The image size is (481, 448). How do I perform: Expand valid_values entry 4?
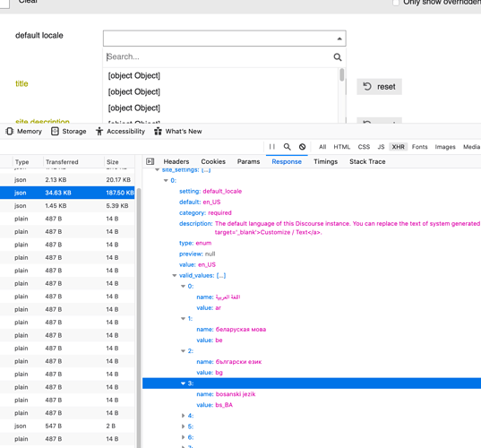coord(183,416)
